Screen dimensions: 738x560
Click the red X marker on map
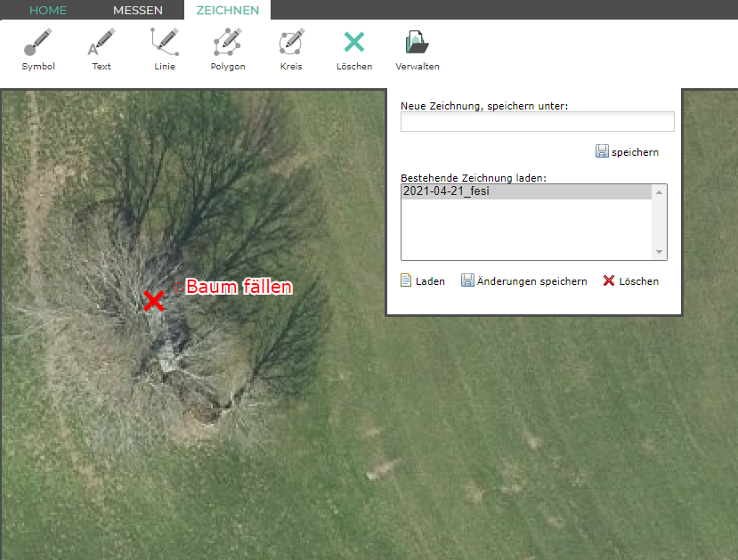pos(154,301)
